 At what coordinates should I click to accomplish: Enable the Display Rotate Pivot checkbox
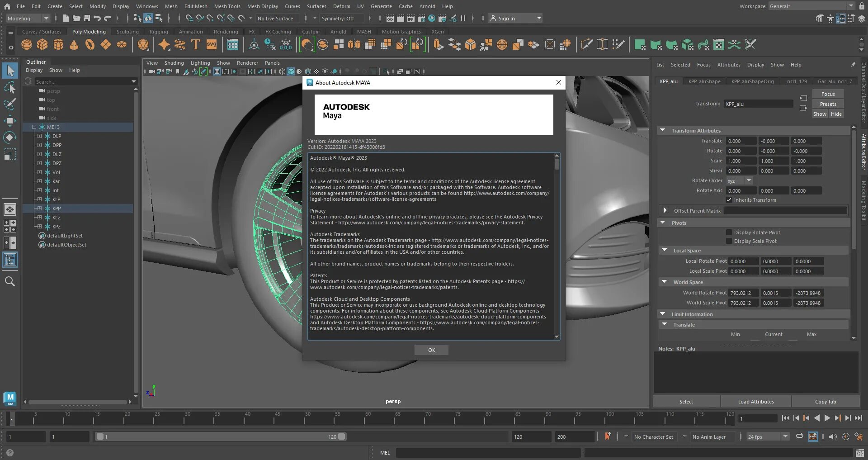click(729, 232)
